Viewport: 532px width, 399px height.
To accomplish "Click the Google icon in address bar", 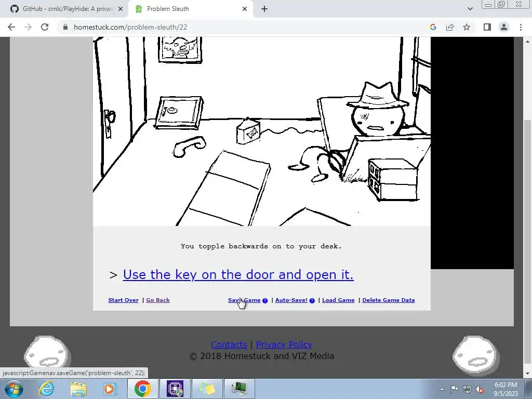I will pyautogui.click(x=433, y=27).
